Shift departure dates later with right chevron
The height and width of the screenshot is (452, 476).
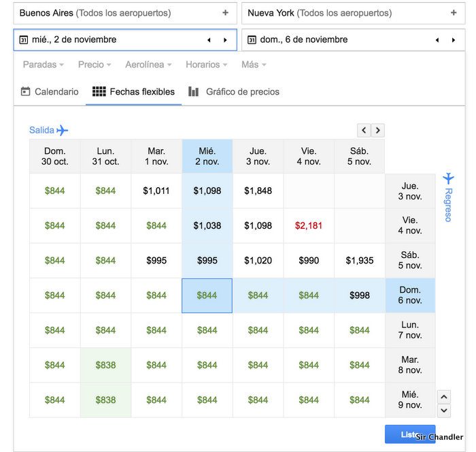pos(377,131)
